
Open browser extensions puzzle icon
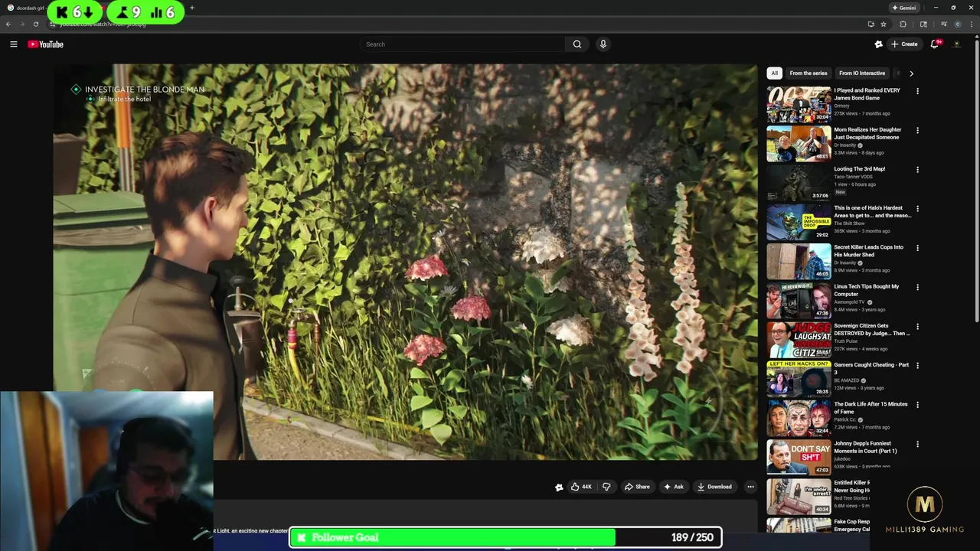click(903, 24)
